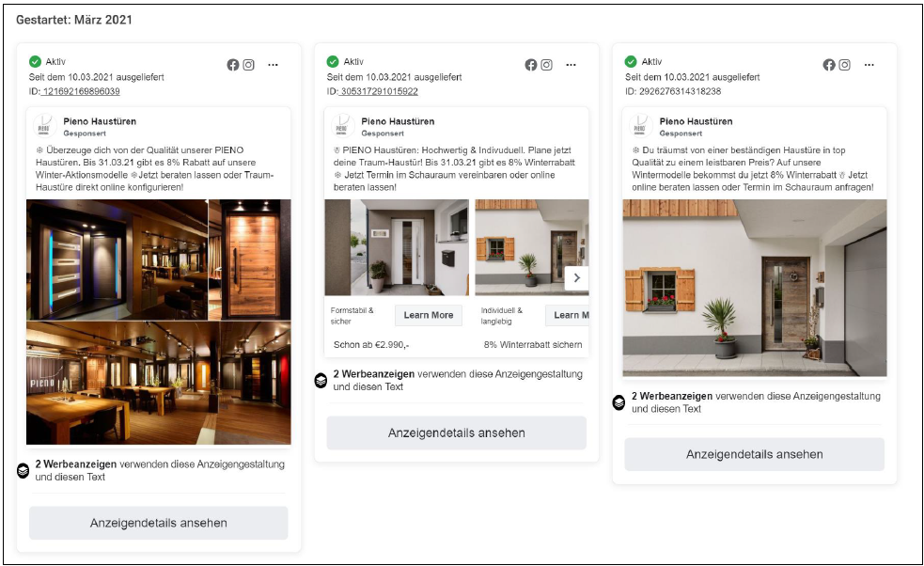Image resolution: width=924 pixels, height=566 pixels.
Task: View Anzeigendetails for ad 305317291015922
Action: click(457, 432)
